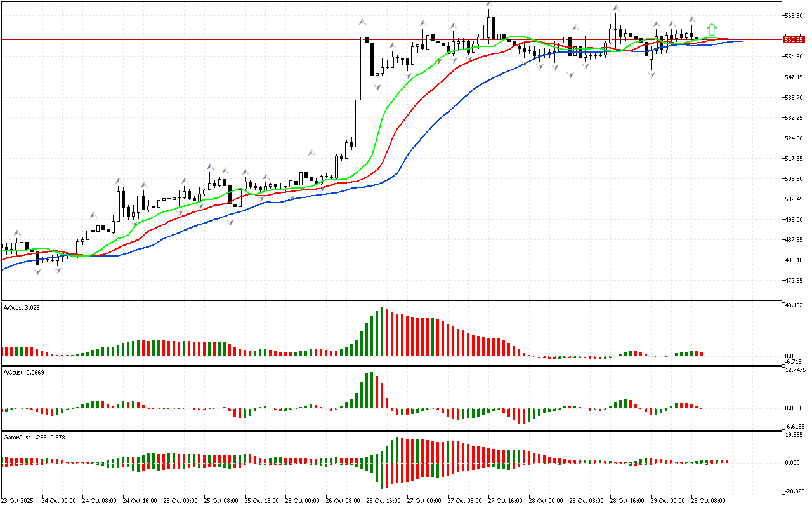Click the green up arrow buy signal
This screenshot has height=508, width=812.
(712, 29)
